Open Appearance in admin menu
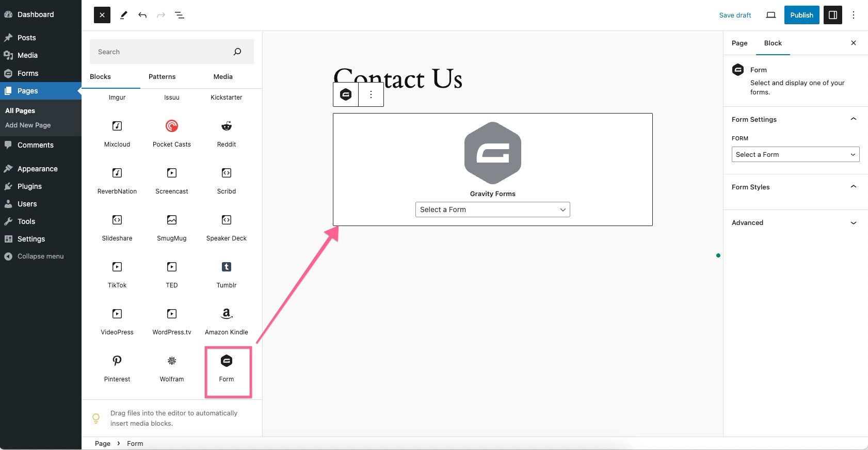 (x=41, y=169)
